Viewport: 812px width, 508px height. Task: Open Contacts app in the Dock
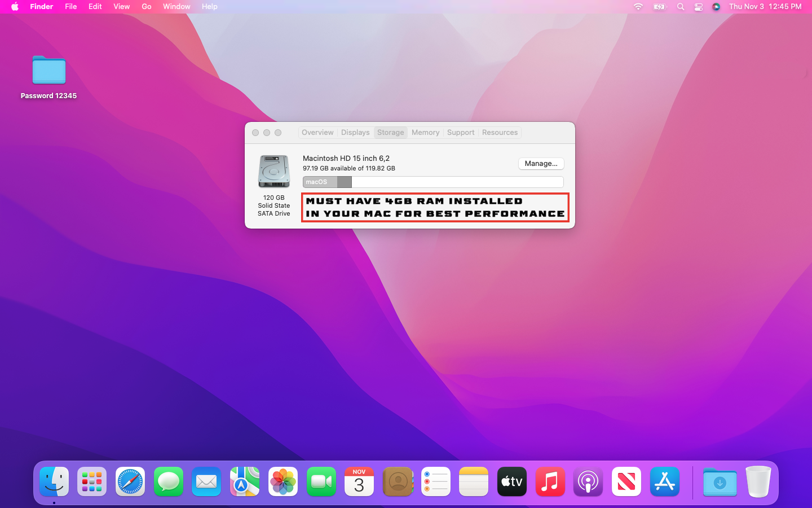[398, 481]
